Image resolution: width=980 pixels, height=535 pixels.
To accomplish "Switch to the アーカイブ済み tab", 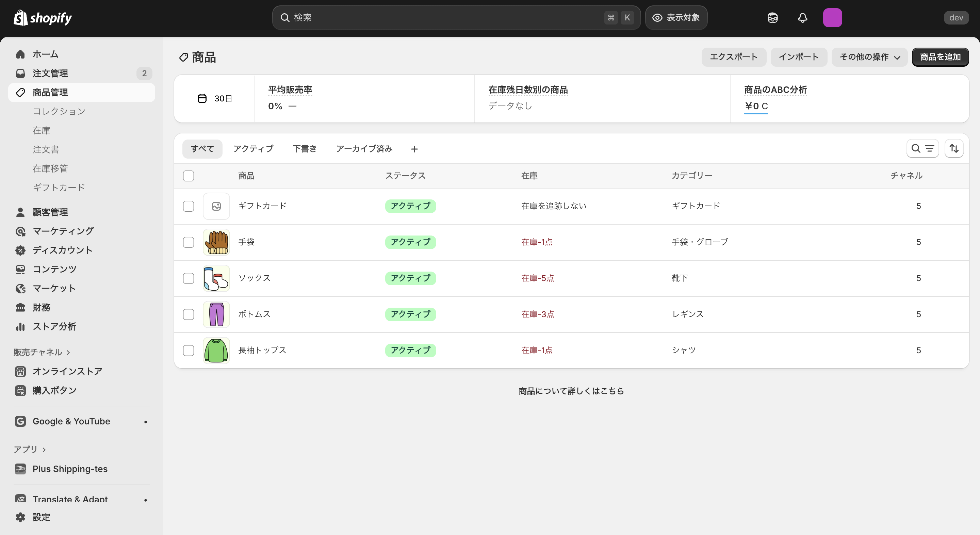I will 364,149.
